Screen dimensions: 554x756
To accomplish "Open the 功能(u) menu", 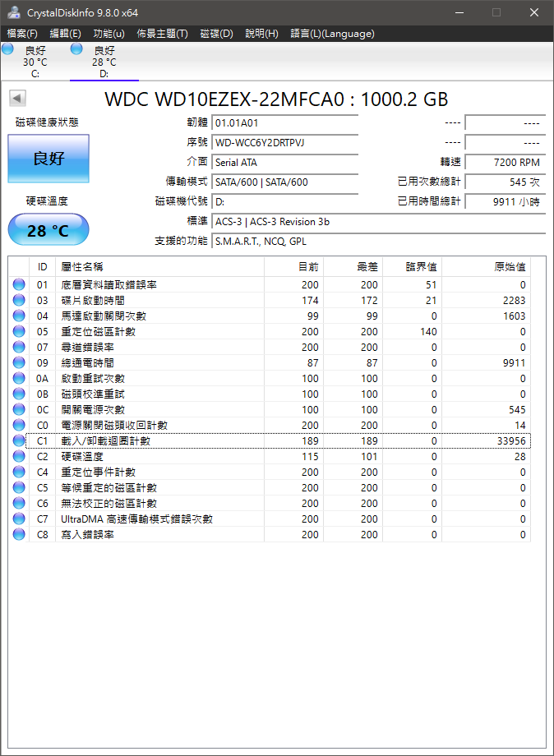I will pos(109,33).
